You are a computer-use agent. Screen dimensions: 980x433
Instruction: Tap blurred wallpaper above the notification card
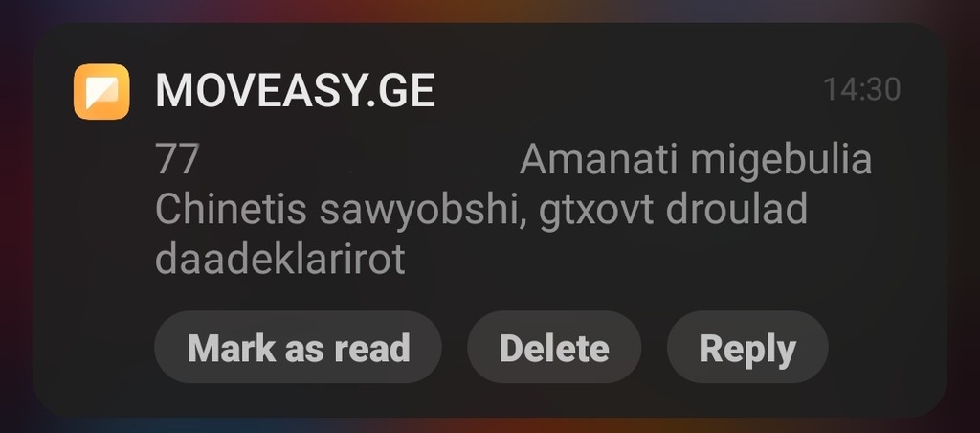[490, 11]
